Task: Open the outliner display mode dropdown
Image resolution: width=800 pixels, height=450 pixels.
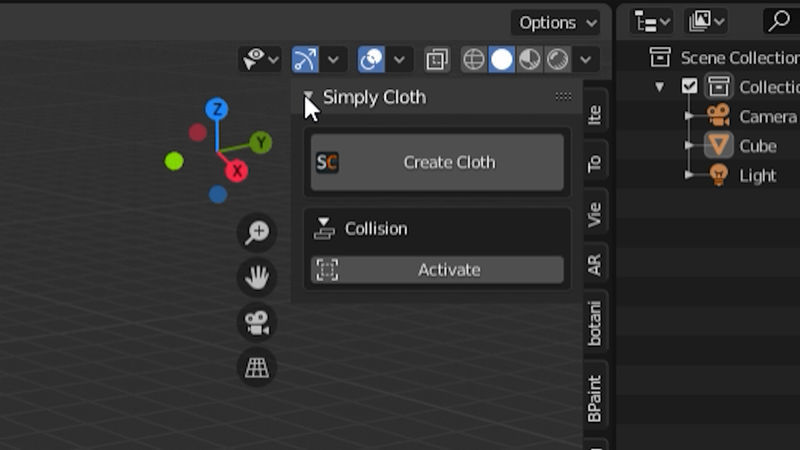Action: point(706,21)
